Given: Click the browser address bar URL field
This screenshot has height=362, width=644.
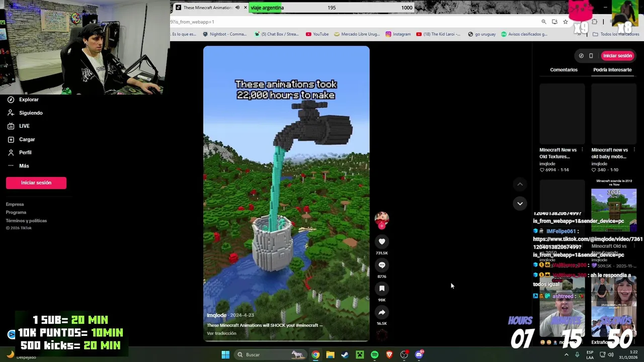Looking at the screenshot, I should (352, 22).
